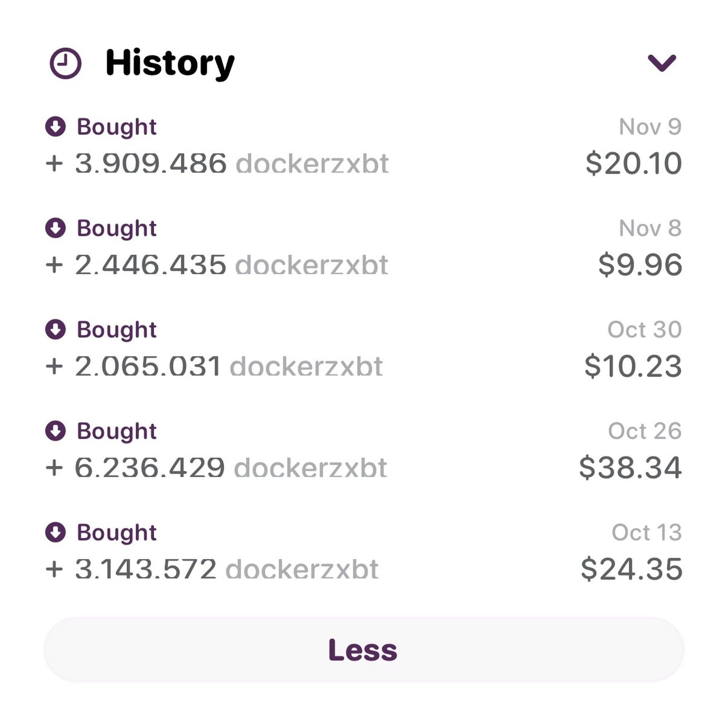Click the History section title
Screen dimensions: 728x701
pos(170,63)
